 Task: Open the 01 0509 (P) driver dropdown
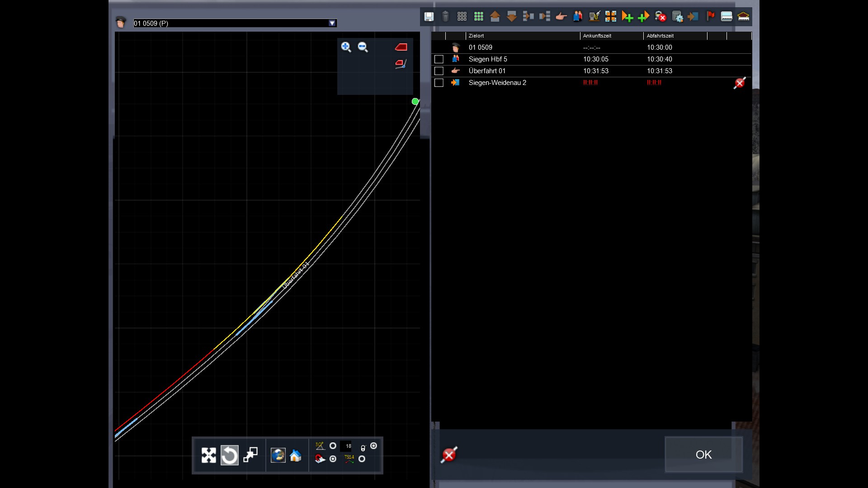pyautogui.click(x=332, y=23)
